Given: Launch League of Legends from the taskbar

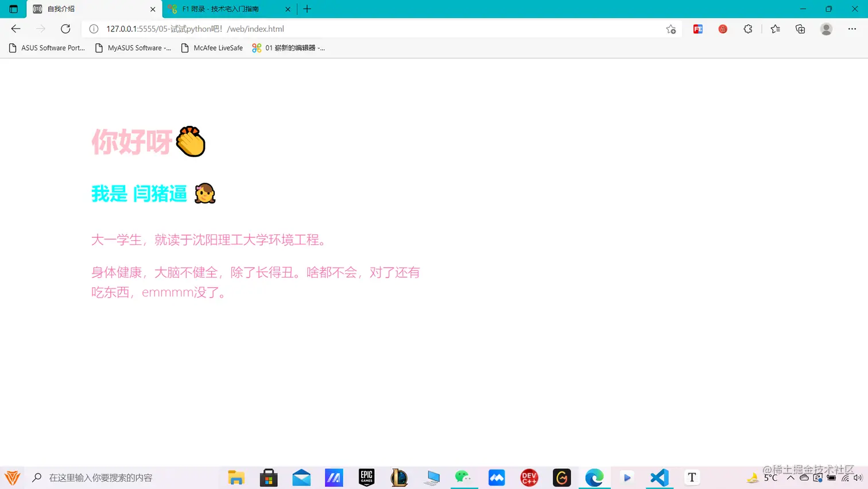Looking at the screenshot, I should coord(399,478).
